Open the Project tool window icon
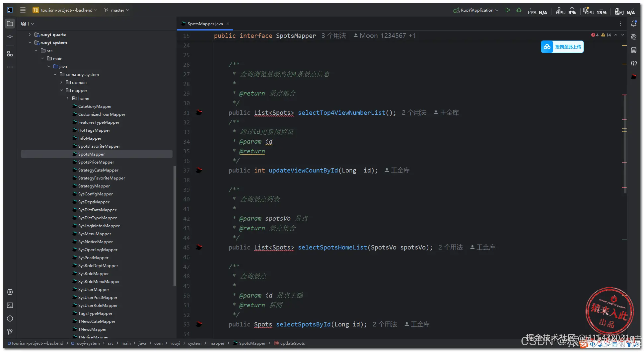The height and width of the screenshot is (352, 644). [x=10, y=24]
